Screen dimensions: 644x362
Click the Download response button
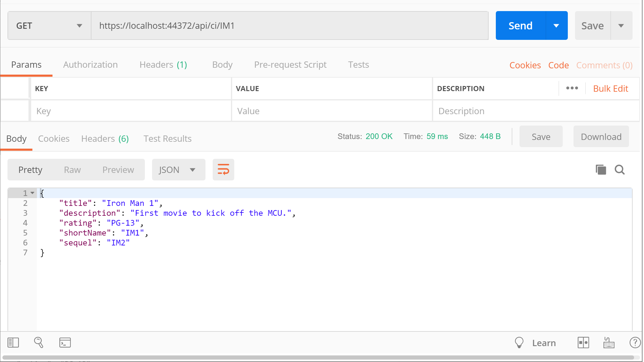pyautogui.click(x=601, y=137)
